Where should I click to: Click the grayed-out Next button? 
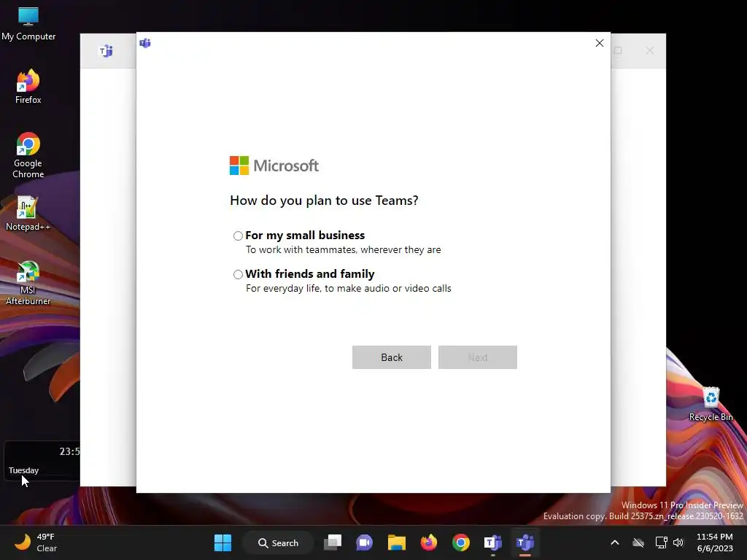tap(477, 357)
